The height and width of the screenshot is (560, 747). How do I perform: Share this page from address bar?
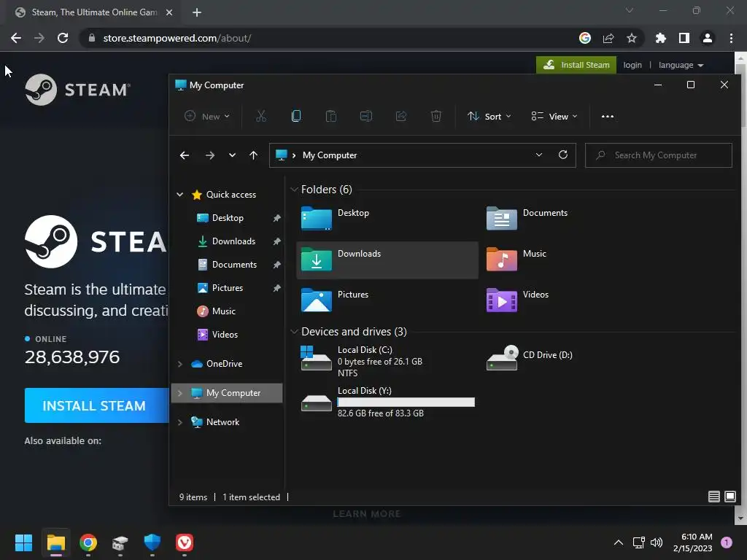pos(608,38)
